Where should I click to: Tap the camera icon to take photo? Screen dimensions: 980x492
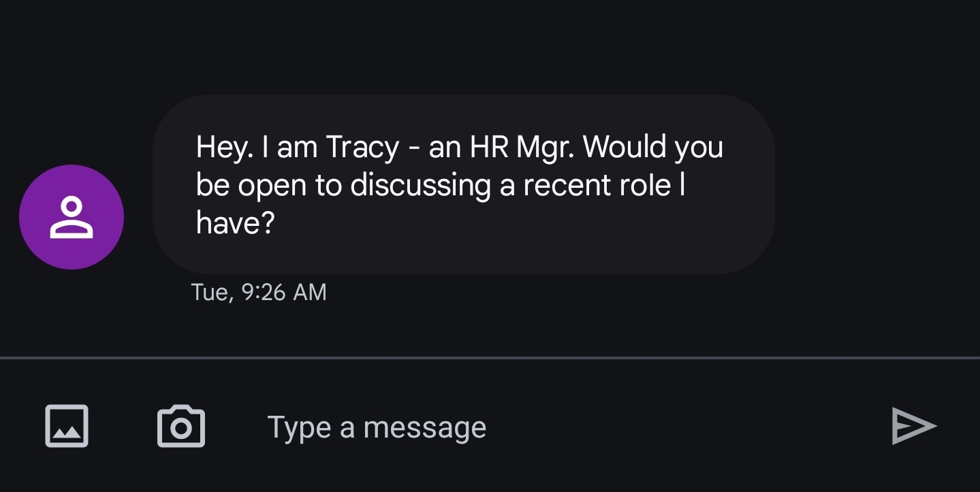pos(181,426)
